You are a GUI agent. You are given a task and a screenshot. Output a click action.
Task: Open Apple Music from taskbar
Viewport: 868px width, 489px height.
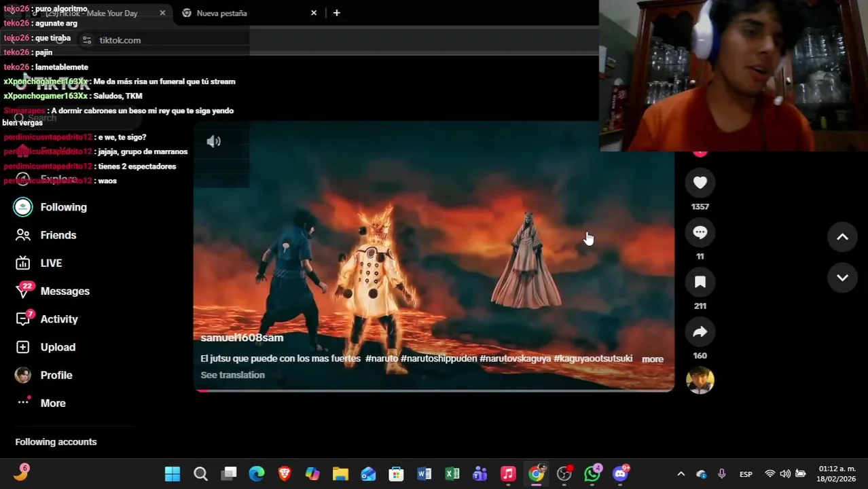tap(508, 474)
